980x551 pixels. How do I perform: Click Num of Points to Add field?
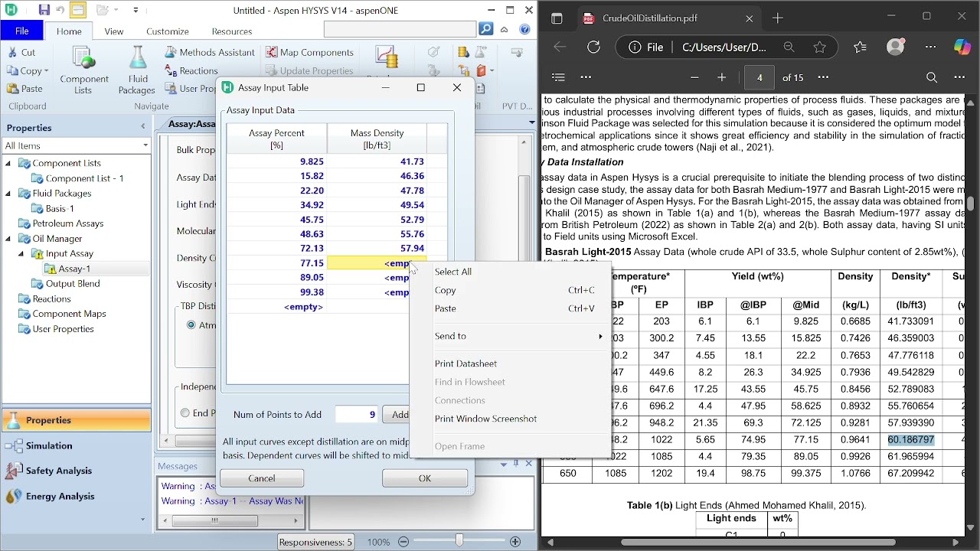coord(357,414)
